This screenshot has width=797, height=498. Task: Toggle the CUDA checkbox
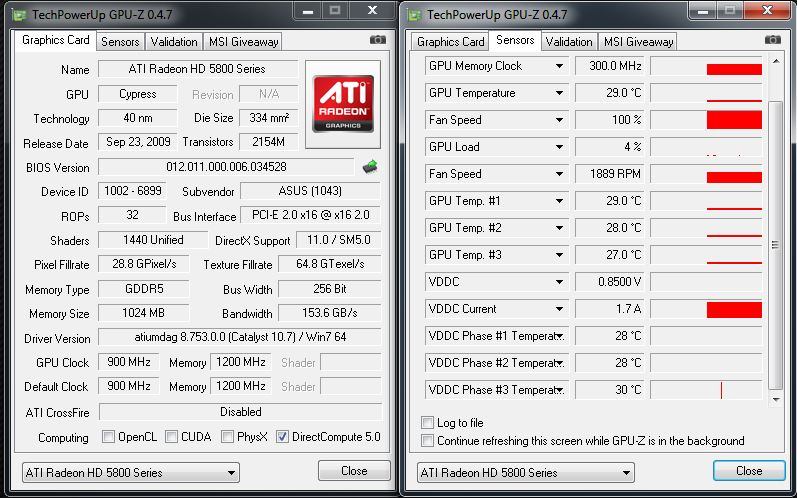click(x=171, y=437)
